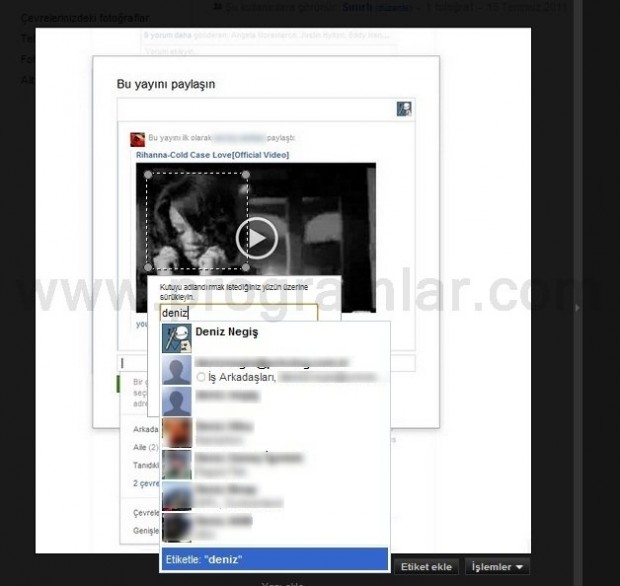
Task: Choose the 'Etiketle: "deniz"' option
Action: click(x=275, y=559)
